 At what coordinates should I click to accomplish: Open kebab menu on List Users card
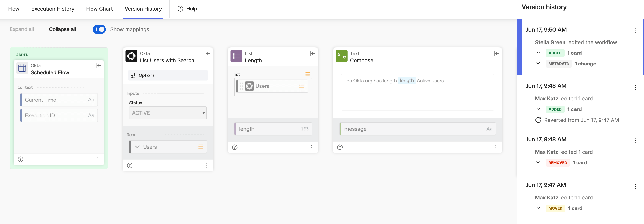[x=206, y=165]
